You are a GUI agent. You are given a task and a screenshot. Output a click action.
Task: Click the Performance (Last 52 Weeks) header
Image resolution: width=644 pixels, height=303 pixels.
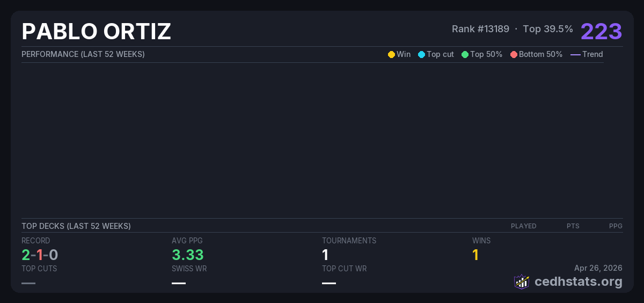point(83,54)
